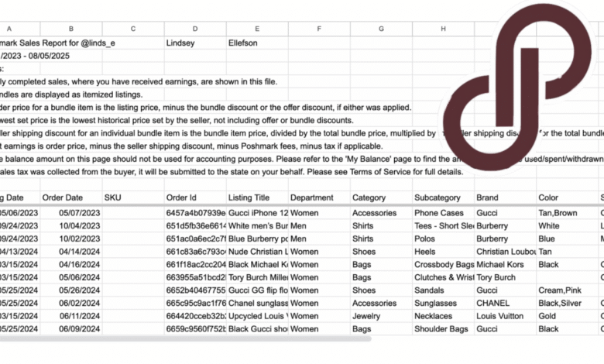This screenshot has width=604, height=364.
Task: Click brand 'Tory Burch' cell
Action: (x=506, y=277)
